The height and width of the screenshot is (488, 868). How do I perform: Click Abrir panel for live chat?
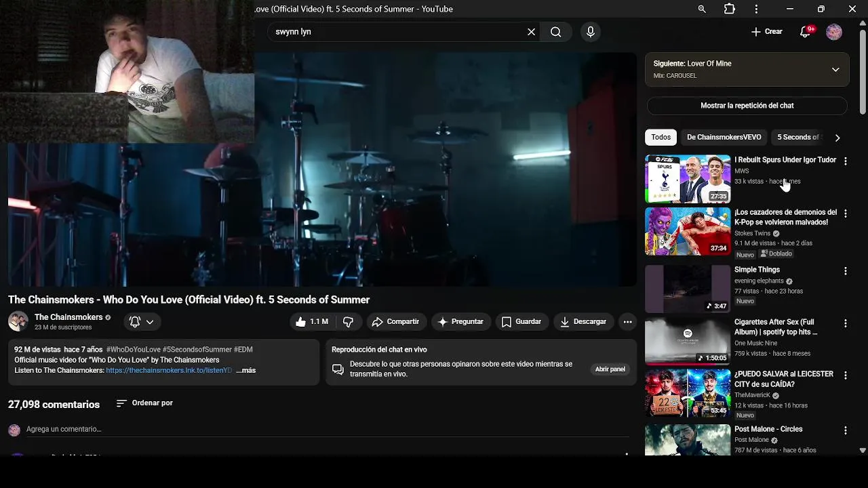pyautogui.click(x=610, y=369)
